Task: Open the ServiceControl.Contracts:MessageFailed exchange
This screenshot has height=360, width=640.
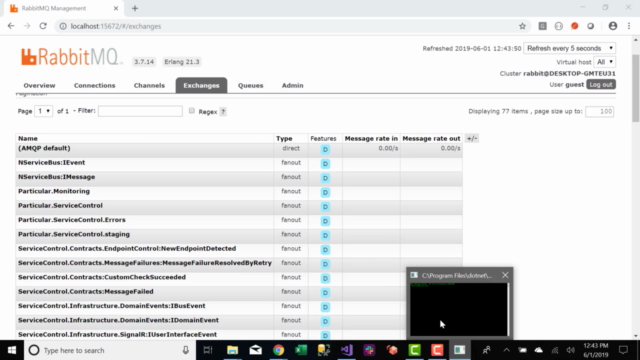Action: tap(86, 291)
